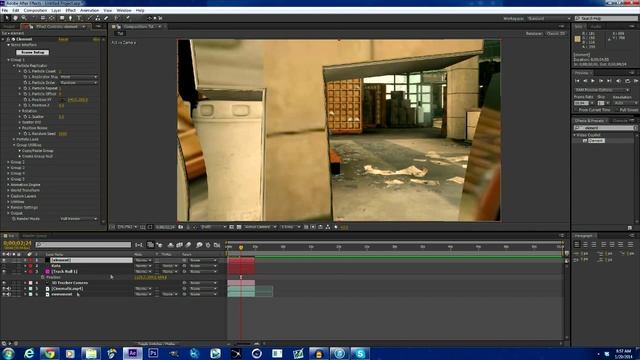The image size is (640, 360).
Task: Open Skype from the taskbar
Action: (x=360, y=353)
